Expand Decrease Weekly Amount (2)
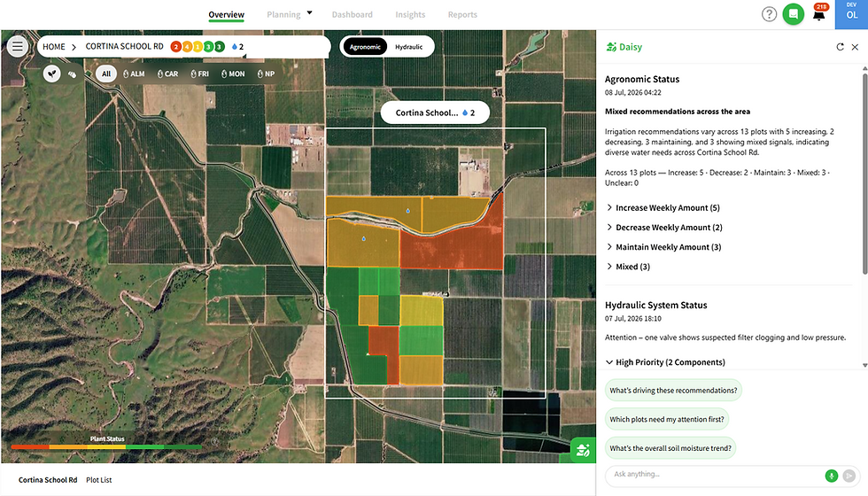 tap(663, 228)
